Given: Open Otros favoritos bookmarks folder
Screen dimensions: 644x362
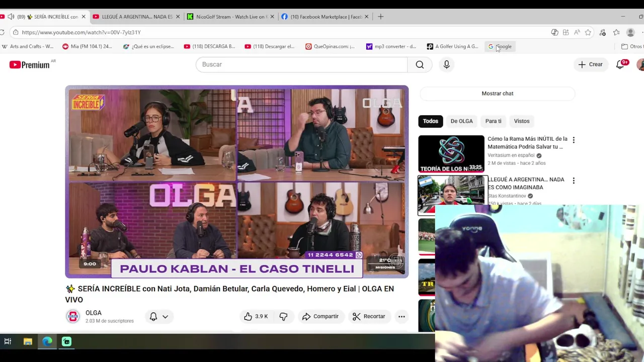Looking at the screenshot, I should 632,46.
